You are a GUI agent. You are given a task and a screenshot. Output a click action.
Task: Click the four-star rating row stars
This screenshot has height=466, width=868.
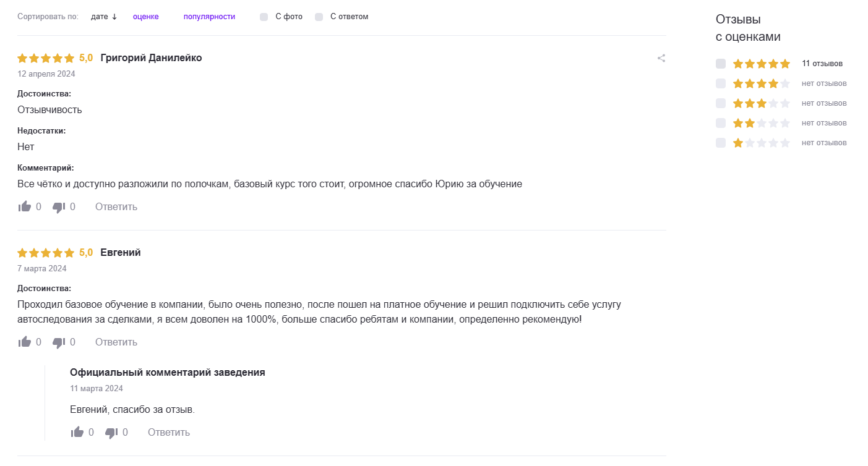[762, 83]
